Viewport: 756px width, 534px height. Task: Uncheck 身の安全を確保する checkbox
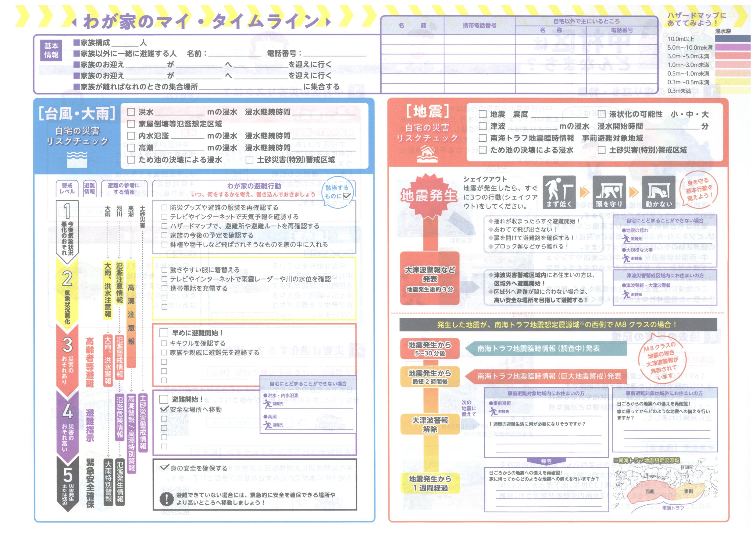coord(164,468)
